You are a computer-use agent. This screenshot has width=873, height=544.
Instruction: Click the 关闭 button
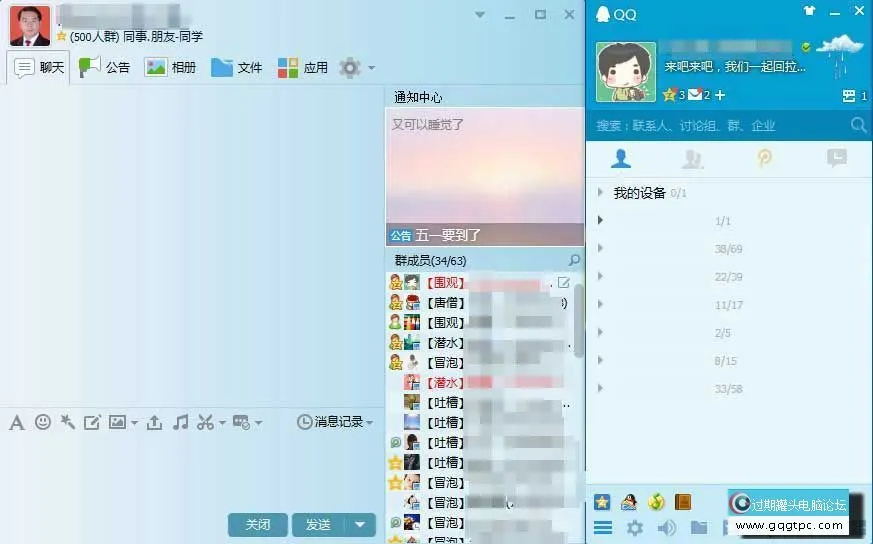258,525
